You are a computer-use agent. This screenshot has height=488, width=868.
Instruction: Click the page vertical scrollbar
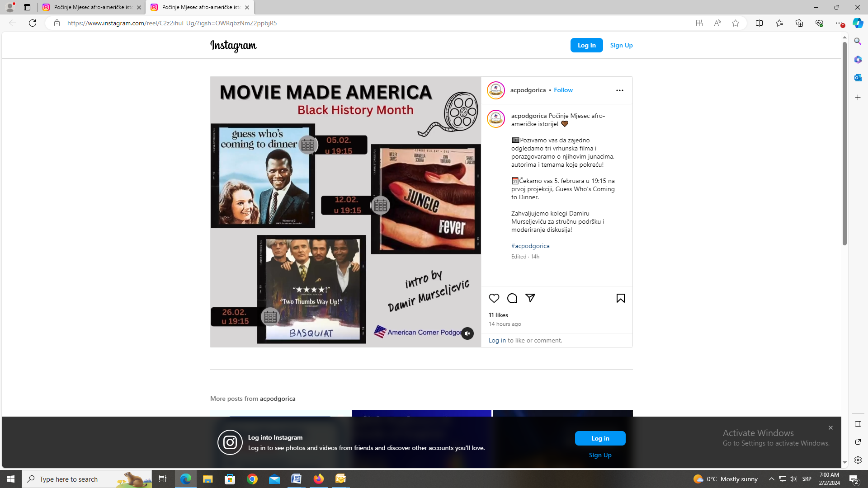(x=844, y=145)
